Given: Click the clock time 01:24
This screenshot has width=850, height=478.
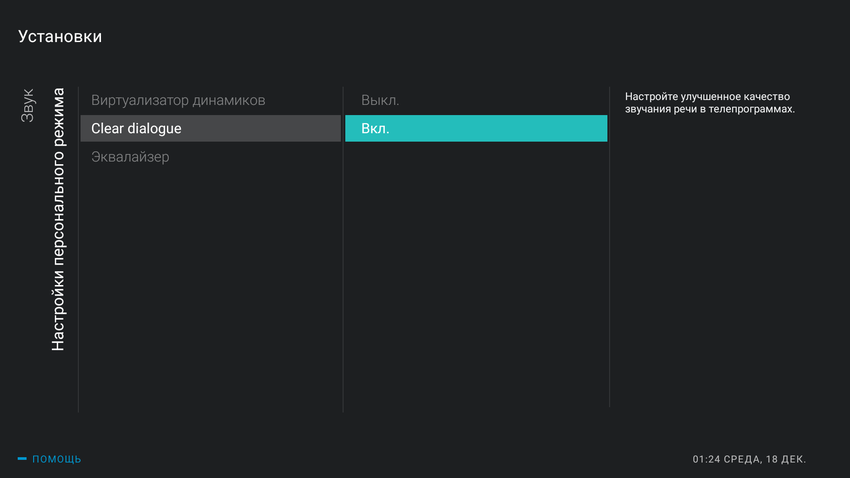Looking at the screenshot, I should tap(707, 459).
